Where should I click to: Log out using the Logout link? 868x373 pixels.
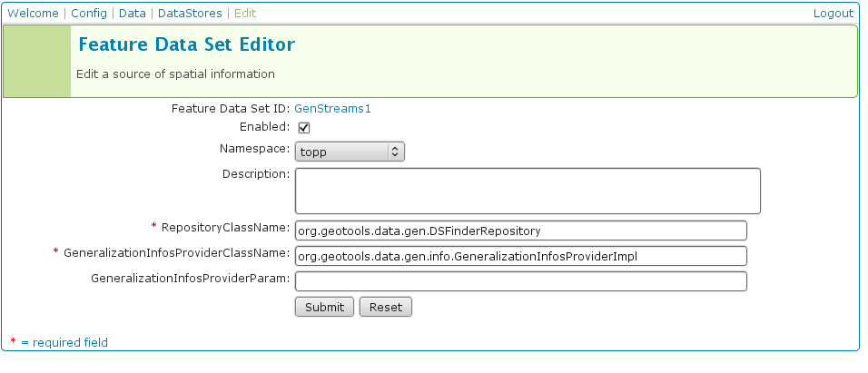pyautogui.click(x=833, y=14)
